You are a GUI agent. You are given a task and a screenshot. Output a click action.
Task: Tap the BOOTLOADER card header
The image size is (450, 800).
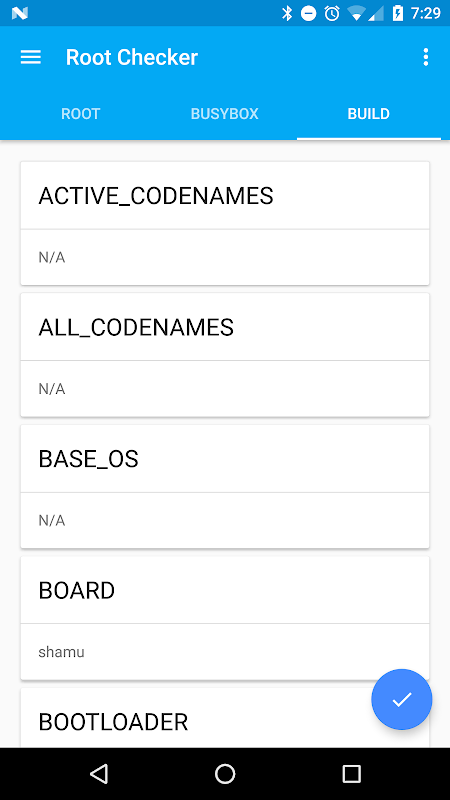tap(225, 721)
